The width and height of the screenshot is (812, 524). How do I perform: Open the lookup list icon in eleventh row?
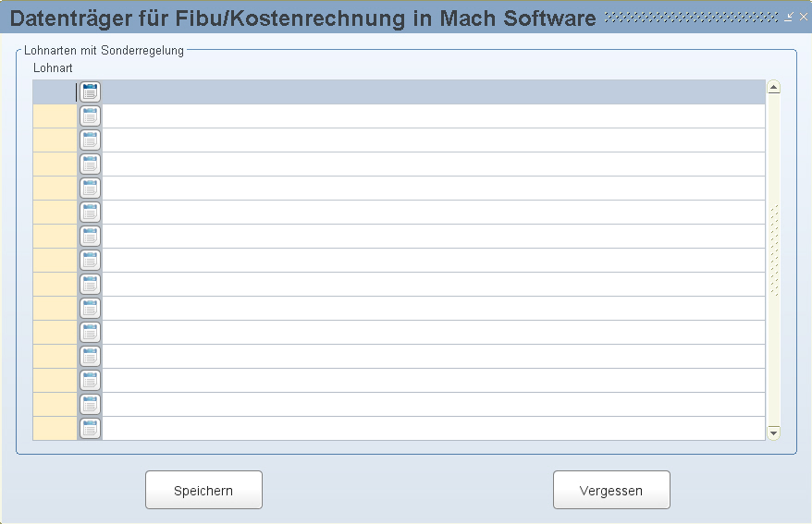[x=90, y=333]
